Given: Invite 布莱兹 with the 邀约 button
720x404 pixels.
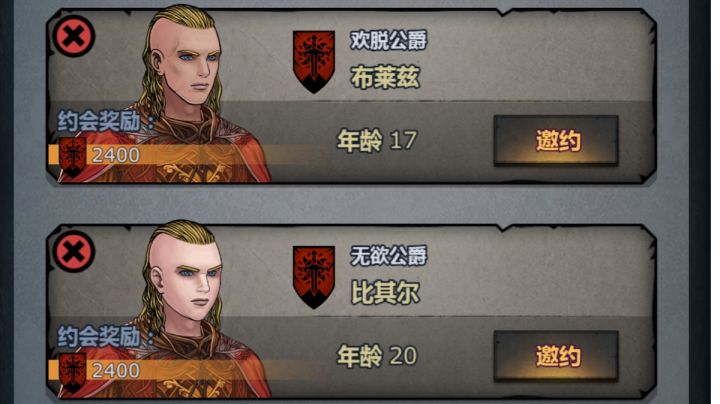Looking at the screenshot, I should 556,140.
